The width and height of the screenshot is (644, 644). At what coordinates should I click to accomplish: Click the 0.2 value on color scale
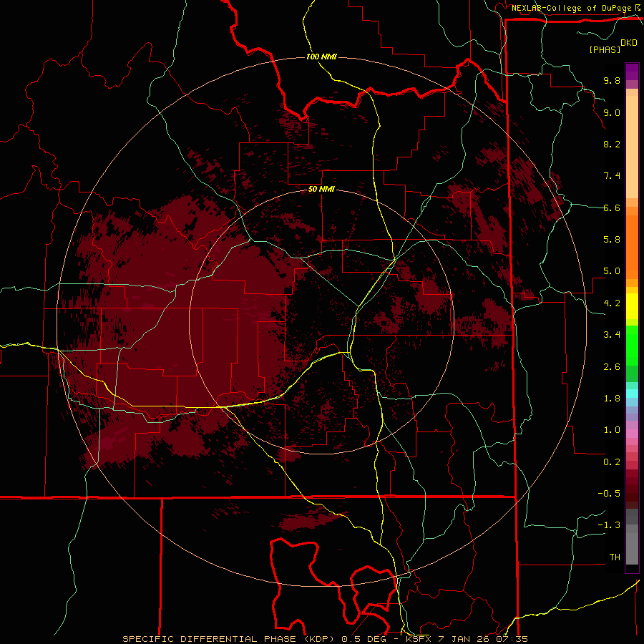(x=612, y=462)
